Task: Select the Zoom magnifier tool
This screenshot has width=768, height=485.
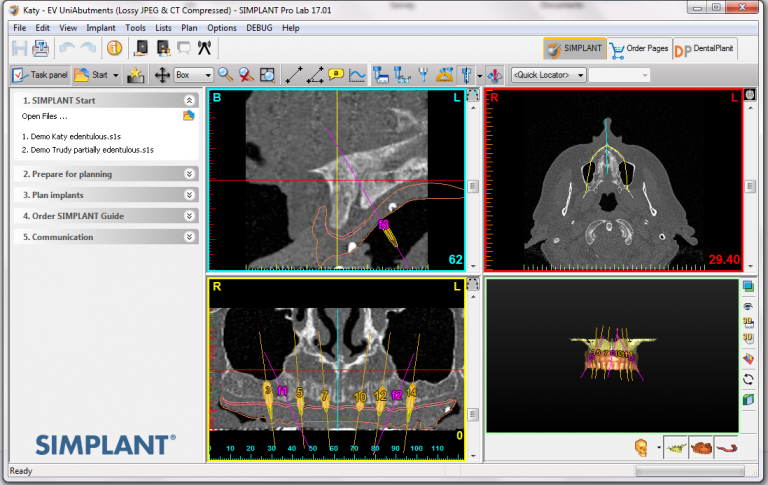Action: click(225, 75)
